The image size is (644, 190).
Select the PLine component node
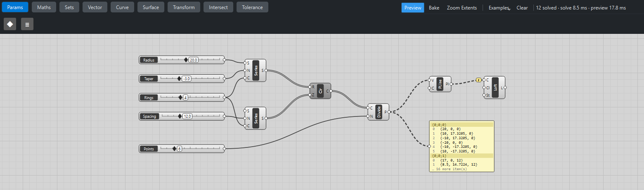[x=440, y=84]
